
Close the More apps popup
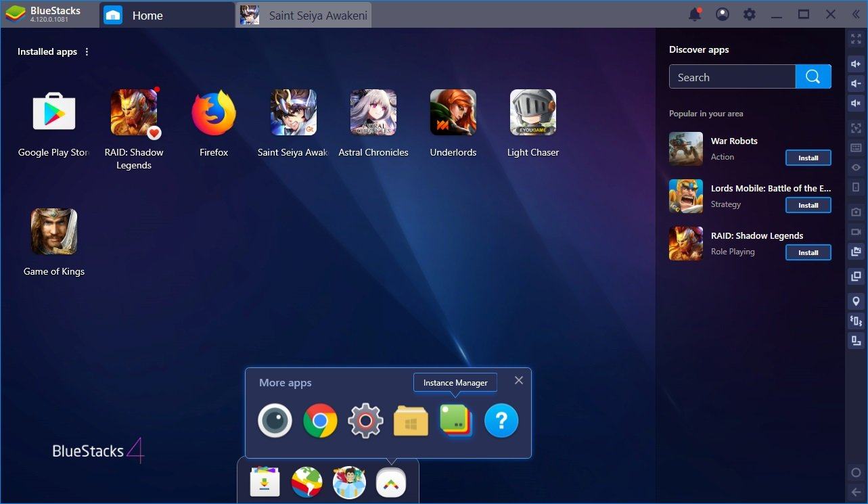point(519,380)
